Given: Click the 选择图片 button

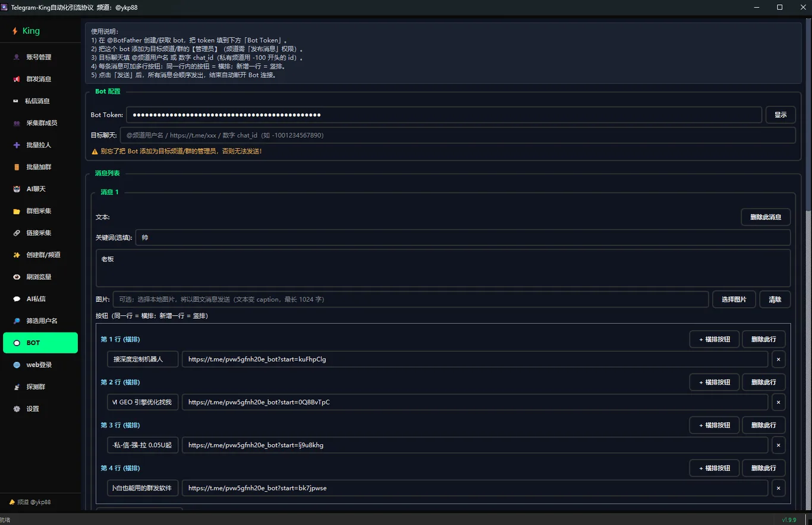Looking at the screenshot, I should click(x=734, y=299).
